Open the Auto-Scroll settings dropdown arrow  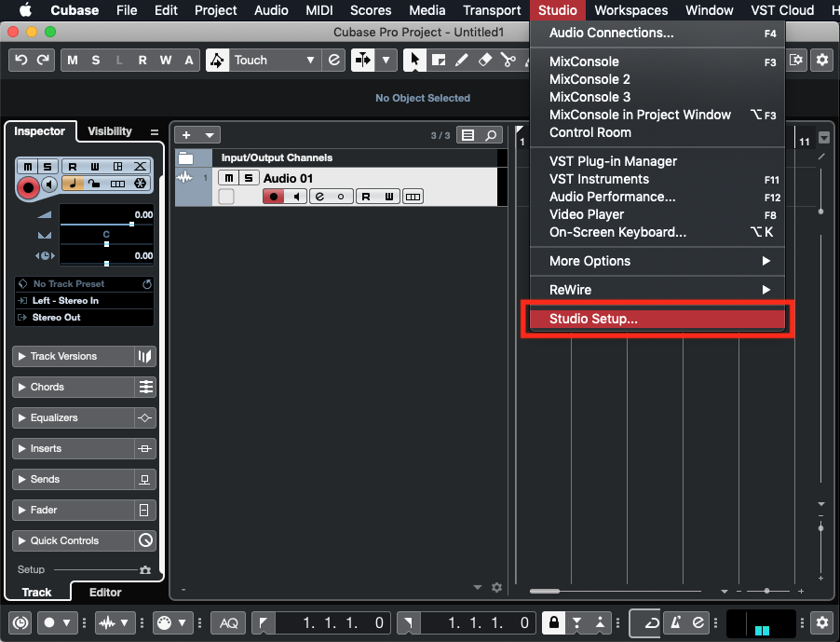coord(386,60)
